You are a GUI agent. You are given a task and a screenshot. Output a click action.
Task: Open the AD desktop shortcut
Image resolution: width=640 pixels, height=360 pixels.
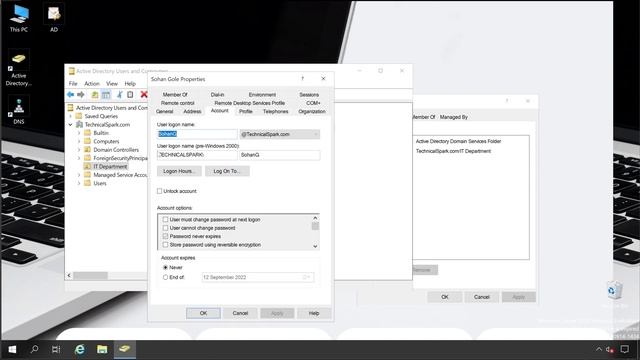click(x=54, y=18)
